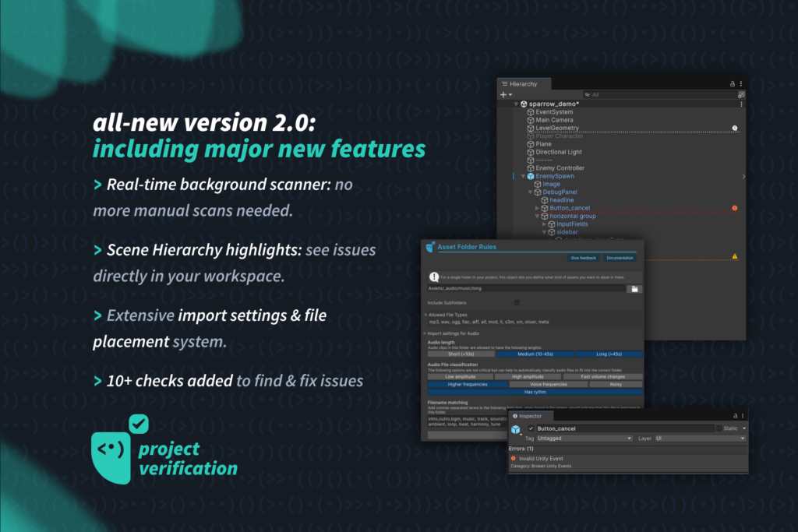Click the Asset Folder Rules logo icon
This screenshot has height=532, width=798.
(430, 247)
